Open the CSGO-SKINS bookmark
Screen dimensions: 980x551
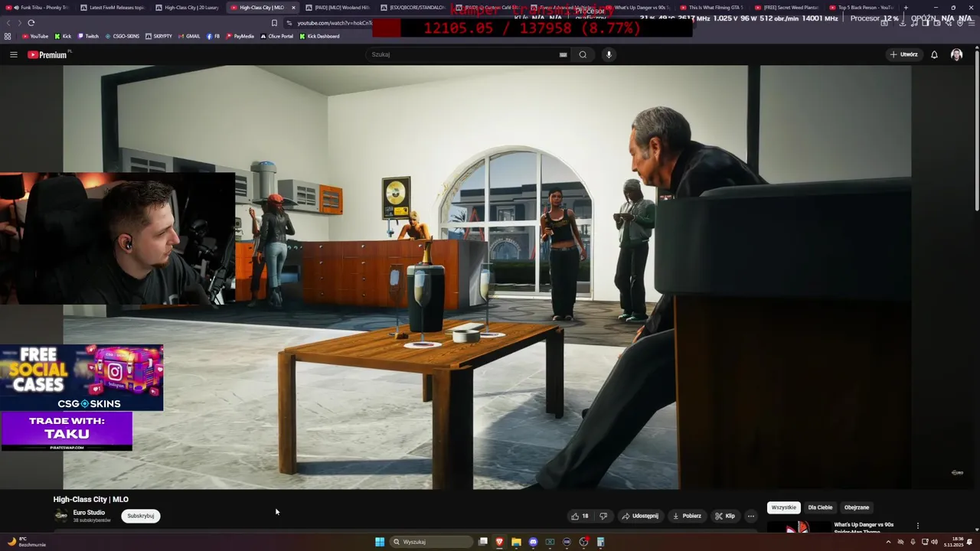click(x=122, y=36)
